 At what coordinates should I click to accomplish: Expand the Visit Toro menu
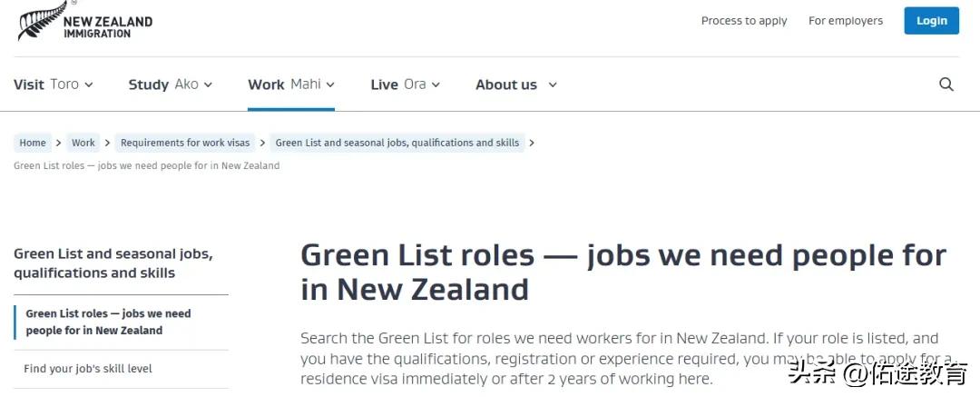tap(54, 84)
